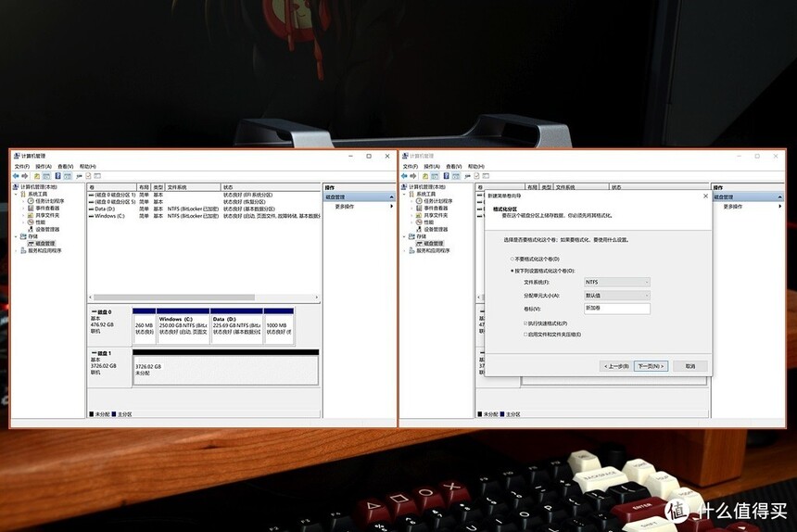Collapse 系统工具 node in left window tree
Screen dimensions: 797x532
point(16,194)
